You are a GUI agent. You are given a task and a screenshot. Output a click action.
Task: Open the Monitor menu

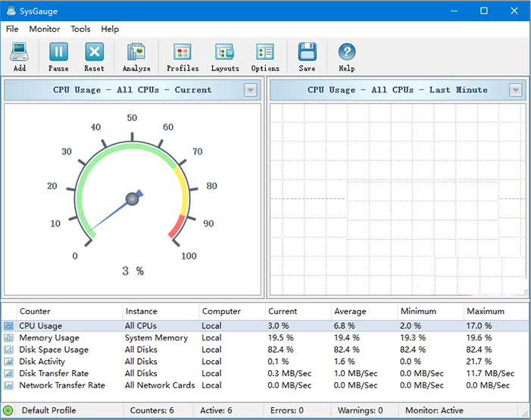[x=45, y=29]
